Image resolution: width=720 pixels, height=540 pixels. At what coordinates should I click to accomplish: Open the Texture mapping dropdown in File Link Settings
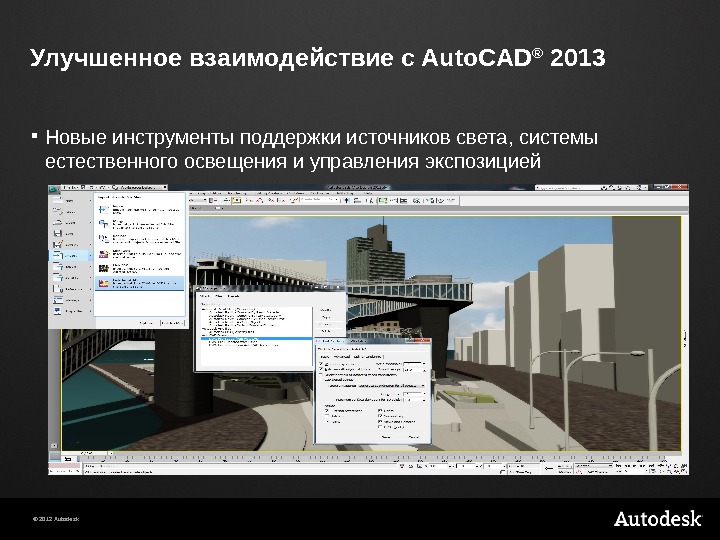click(x=392, y=386)
